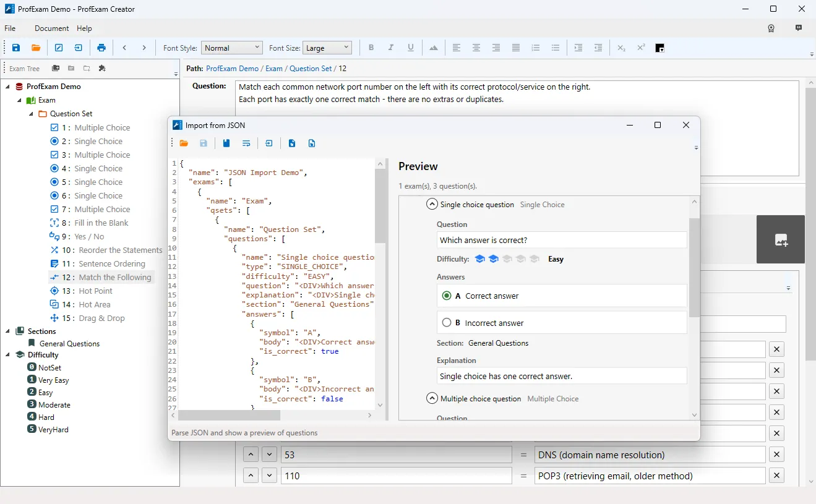This screenshot has height=504, width=816.
Task: Click the import arrow icon in main toolbar
Action: tap(79, 48)
